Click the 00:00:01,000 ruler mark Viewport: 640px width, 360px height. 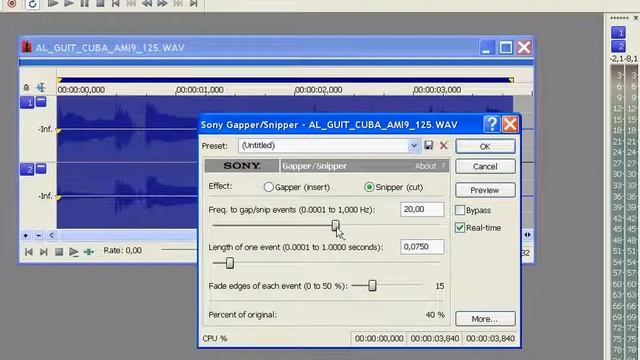(200, 90)
